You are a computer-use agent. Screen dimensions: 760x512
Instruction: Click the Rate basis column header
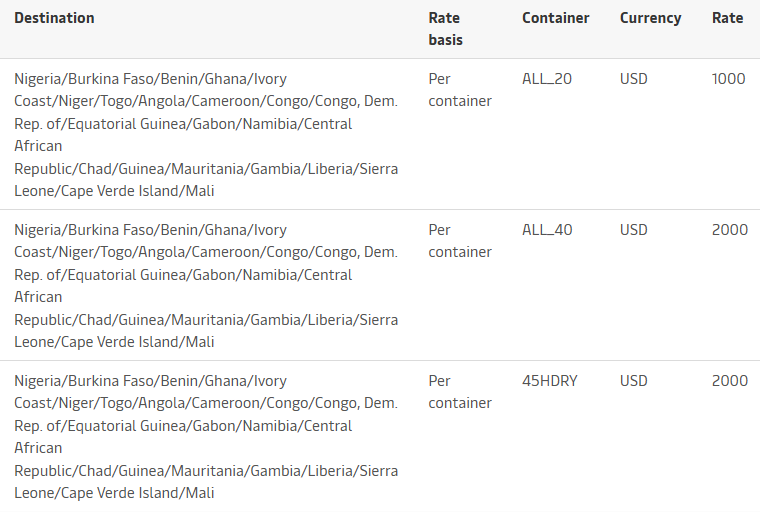445,29
